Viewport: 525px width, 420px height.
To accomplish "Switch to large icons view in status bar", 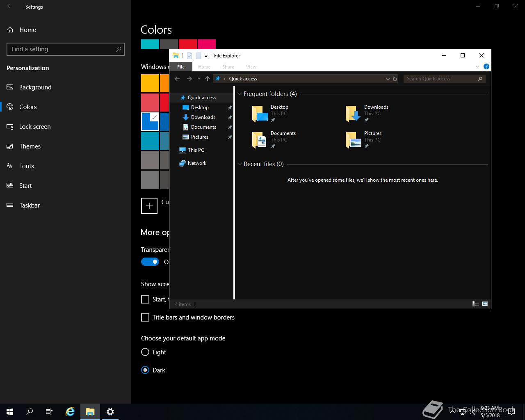I will [485, 304].
